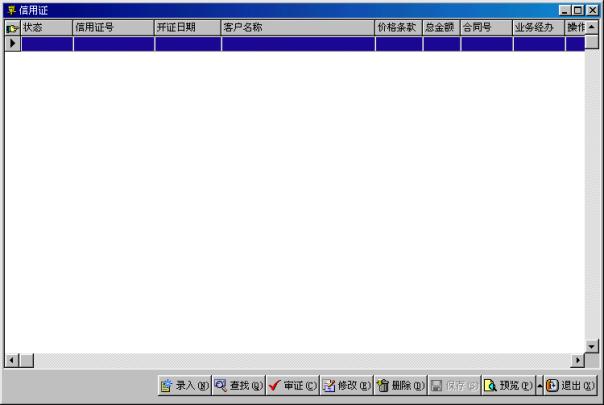This screenshot has width=604, height=405.
Task: Open the 预览 print preview
Action: pos(508,385)
